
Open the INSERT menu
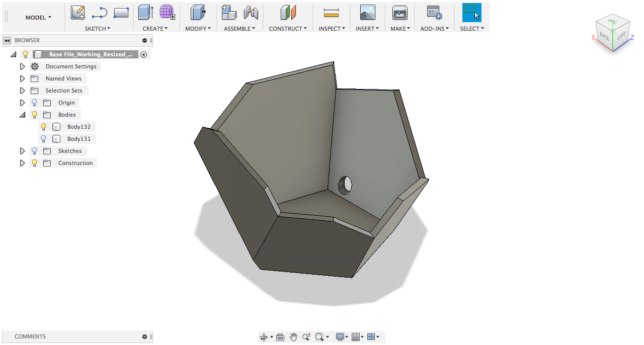pos(367,29)
